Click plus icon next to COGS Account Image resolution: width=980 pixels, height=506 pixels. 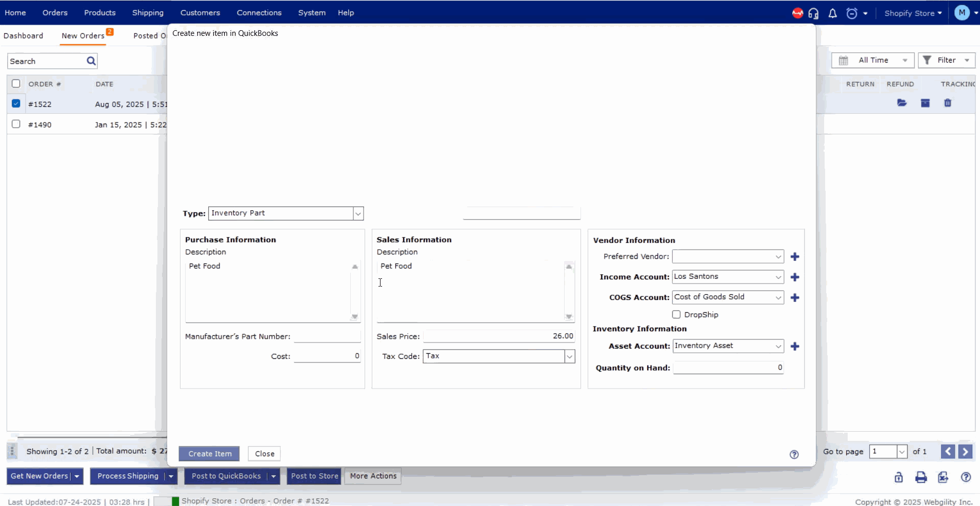tap(795, 298)
